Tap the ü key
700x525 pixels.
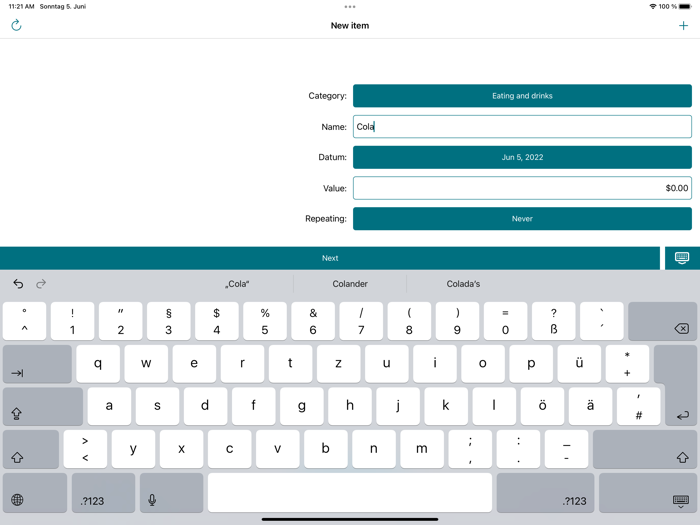click(579, 364)
